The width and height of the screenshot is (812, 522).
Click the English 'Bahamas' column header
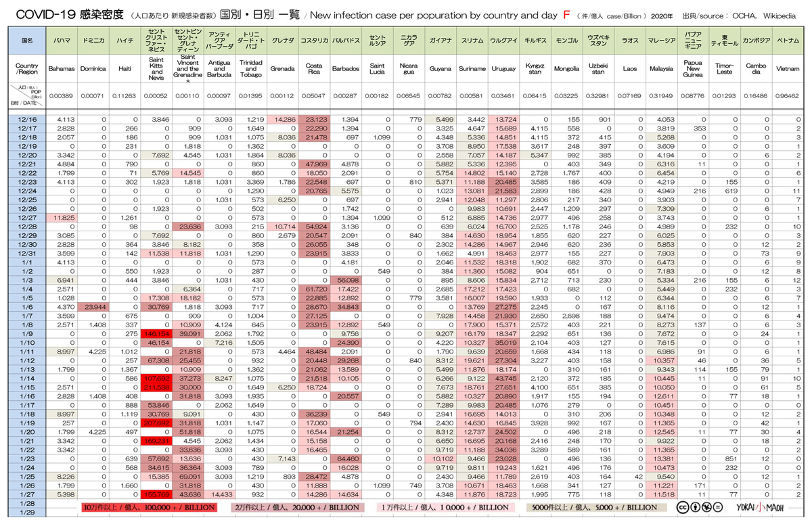62,69
